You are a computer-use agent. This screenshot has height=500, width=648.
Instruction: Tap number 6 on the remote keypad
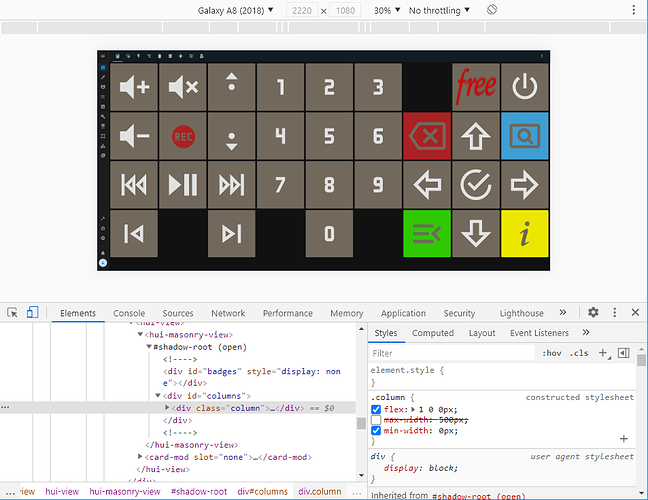point(378,136)
